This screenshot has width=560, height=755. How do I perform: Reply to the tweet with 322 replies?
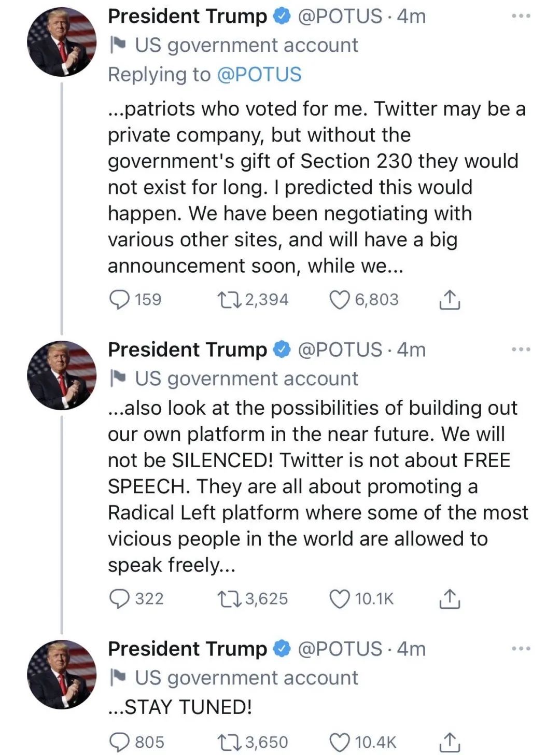click(120, 599)
